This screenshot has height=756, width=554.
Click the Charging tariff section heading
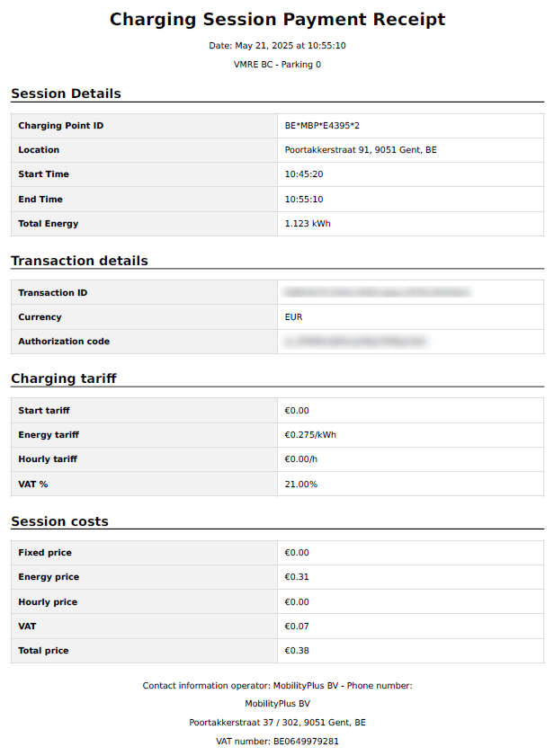coord(64,378)
